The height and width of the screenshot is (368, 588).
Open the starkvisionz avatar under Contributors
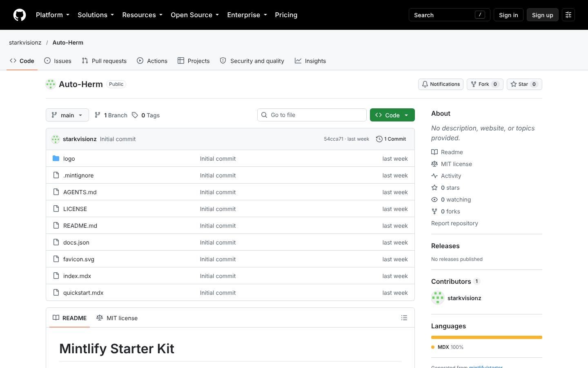coord(438,298)
